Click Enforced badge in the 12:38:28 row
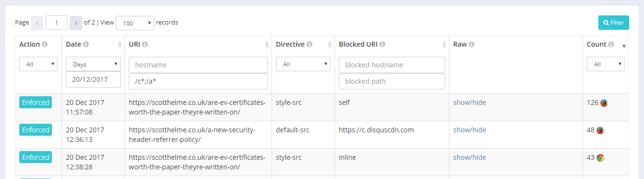This screenshot has width=644, height=179. (36, 157)
